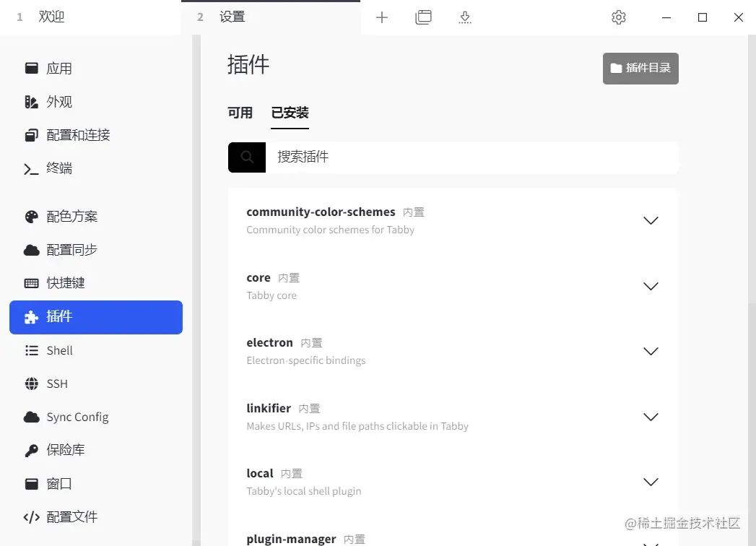Open 配置同步 cloud sync settings
This screenshot has width=756, height=546.
point(95,250)
